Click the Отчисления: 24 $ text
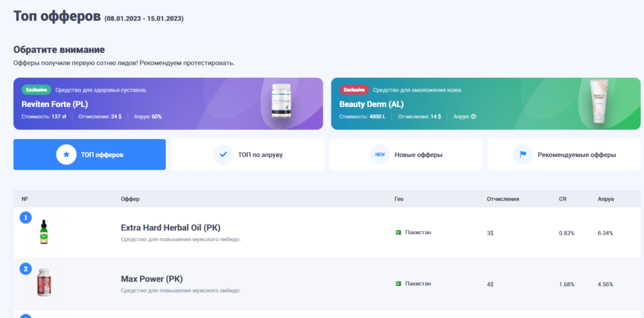Viewport: 644px width, 318px height. pyautogui.click(x=100, y=116)
